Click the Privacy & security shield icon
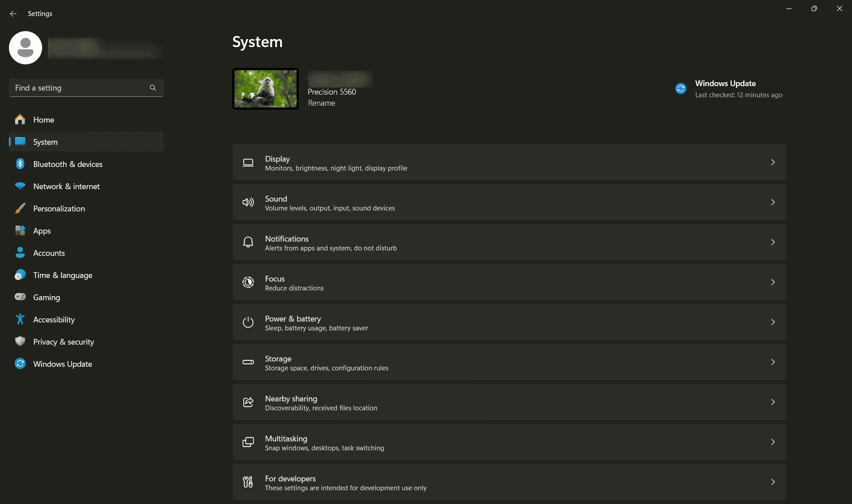852x504 pixels. (x=20, y=341)
